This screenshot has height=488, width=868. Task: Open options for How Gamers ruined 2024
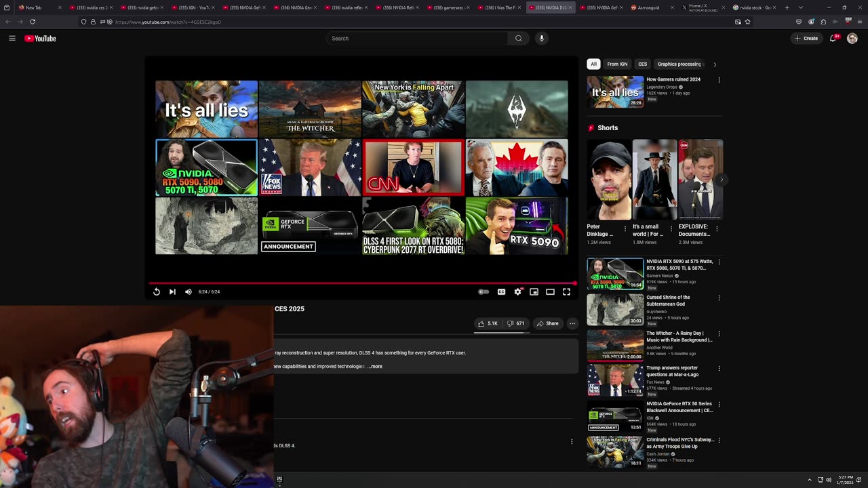coord(719,80)
